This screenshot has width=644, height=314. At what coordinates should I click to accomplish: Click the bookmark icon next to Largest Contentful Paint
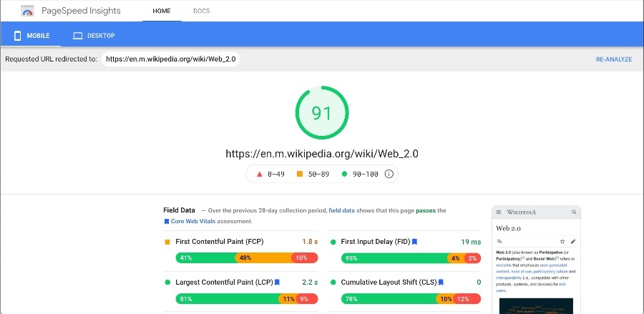click(277, 283)
